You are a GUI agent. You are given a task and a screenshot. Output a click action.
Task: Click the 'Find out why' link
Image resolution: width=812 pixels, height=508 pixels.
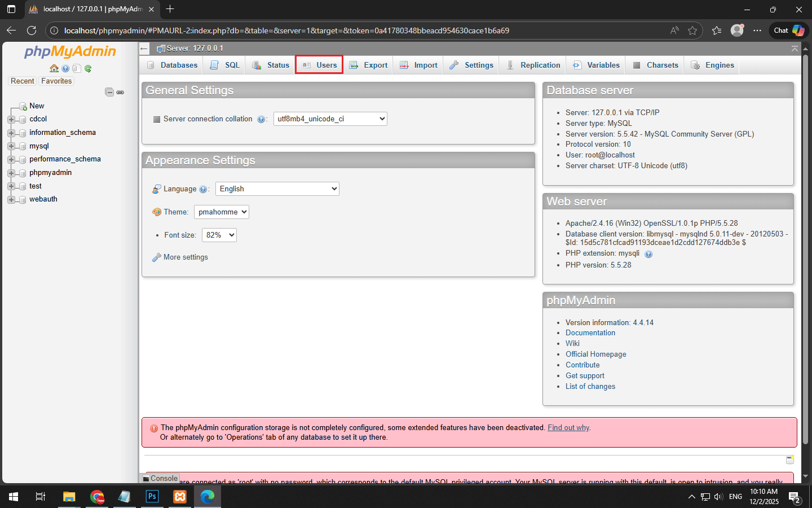pyautogui.click(x=568, y=428)
